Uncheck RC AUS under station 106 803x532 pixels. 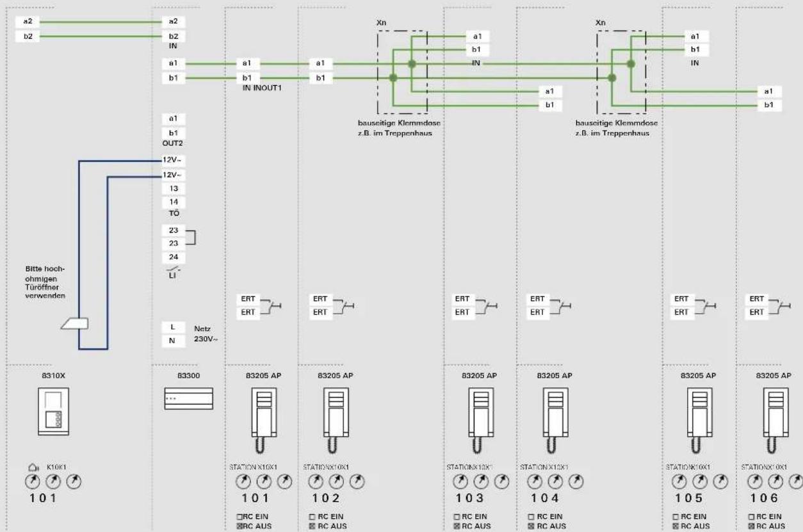[752, 526]
